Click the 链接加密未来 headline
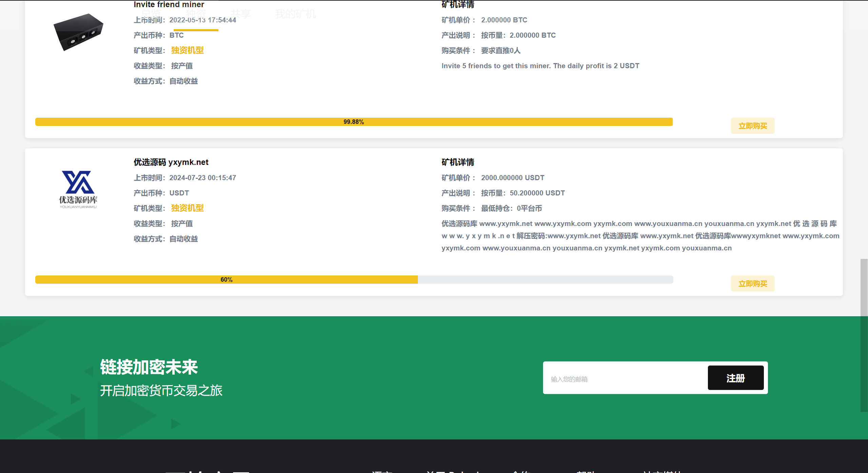This screenshot has width=868, height=473. click(x=149, y=367)
